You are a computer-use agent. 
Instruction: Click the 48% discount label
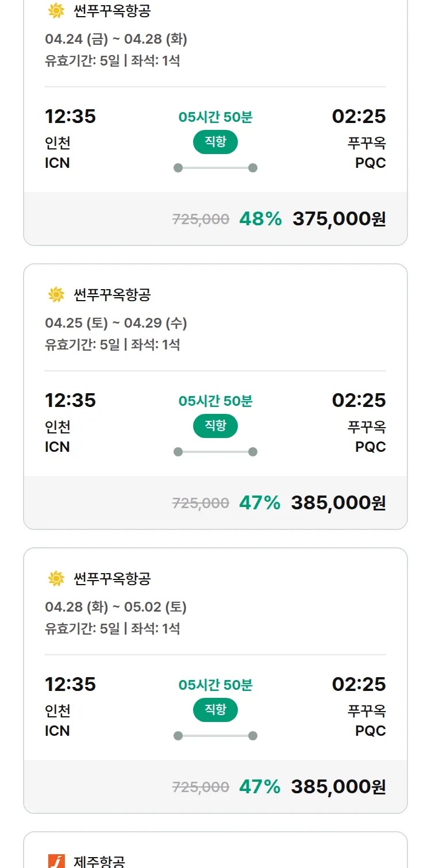(x=260, y=219)
